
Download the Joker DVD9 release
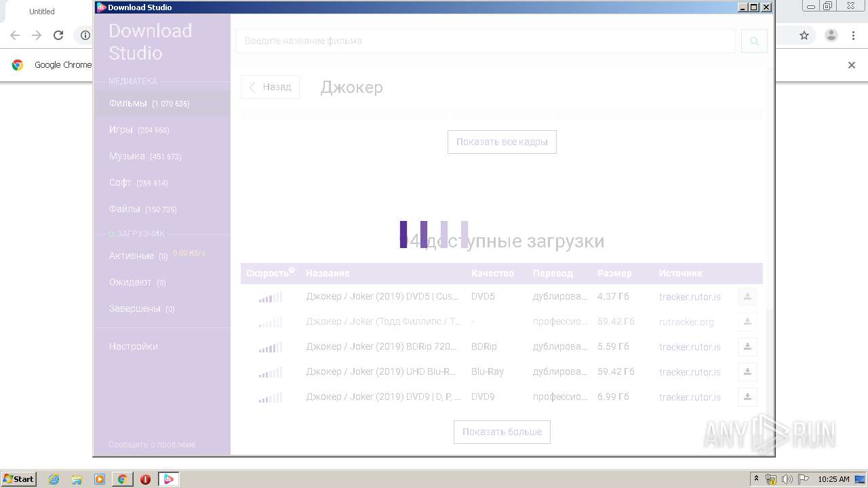pos(747,397)
